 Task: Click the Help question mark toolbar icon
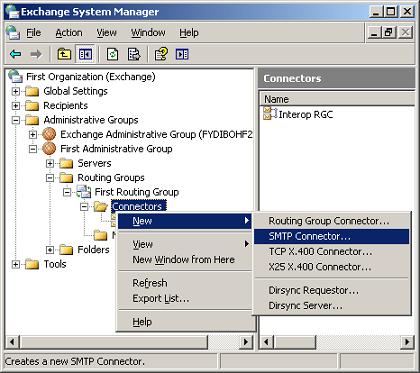[x=161, y=54]
